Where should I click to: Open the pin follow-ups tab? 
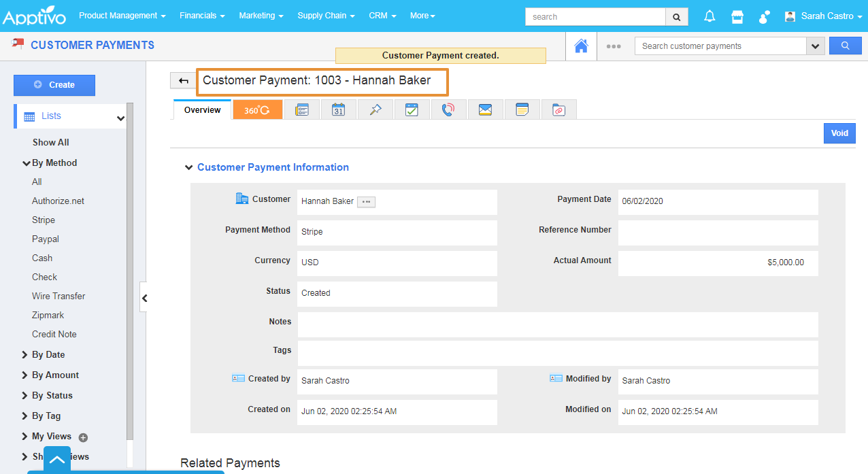point(375,110)
